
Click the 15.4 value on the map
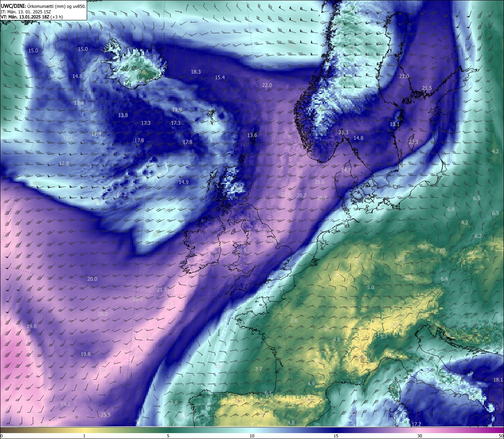(x=220, y=77)
